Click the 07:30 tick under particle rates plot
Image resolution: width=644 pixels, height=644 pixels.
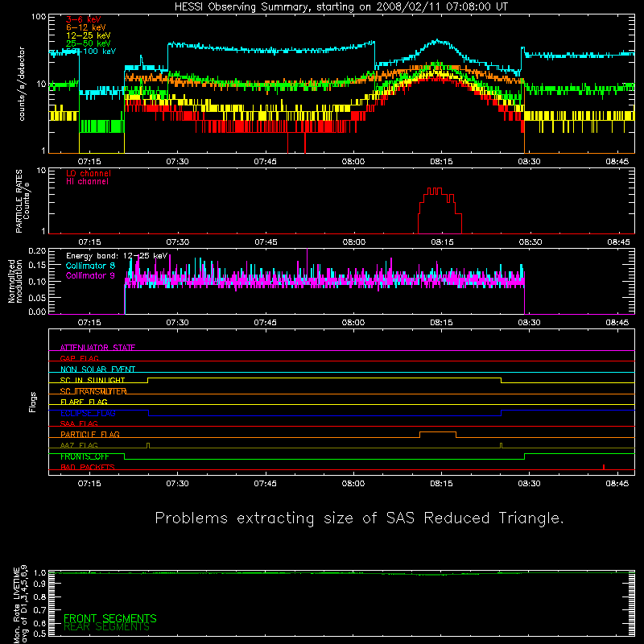pos(177,242)
